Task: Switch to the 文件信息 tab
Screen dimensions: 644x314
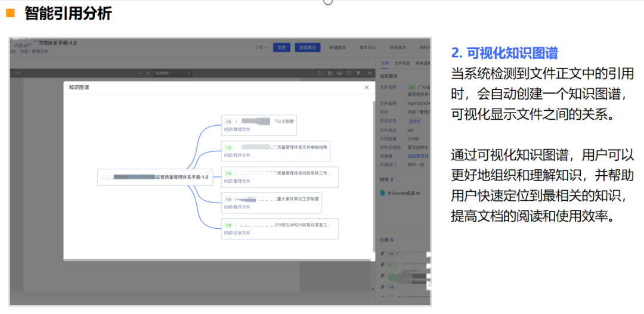Action: [x=402, y=63]
